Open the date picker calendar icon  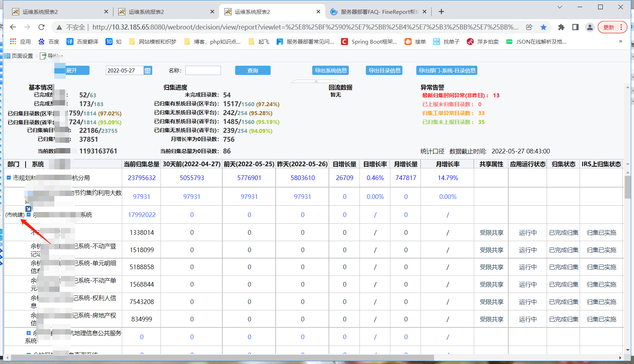[x=148, y=70]
